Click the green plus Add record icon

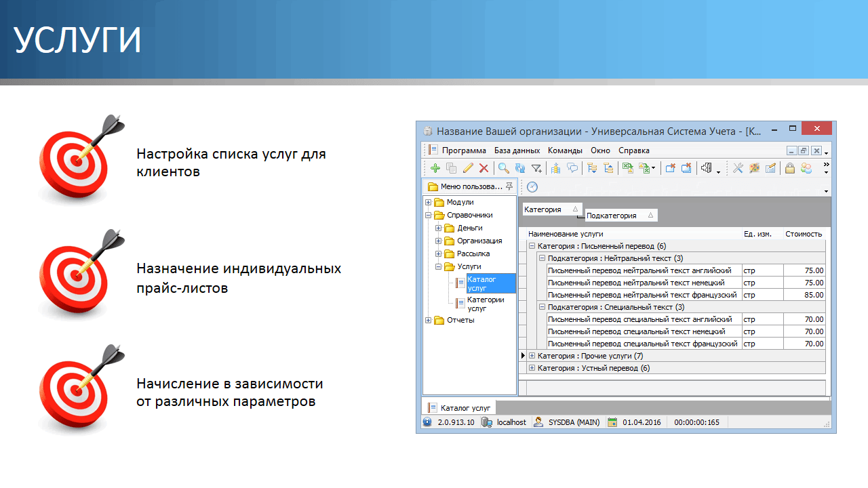click(x=435, y=168)
